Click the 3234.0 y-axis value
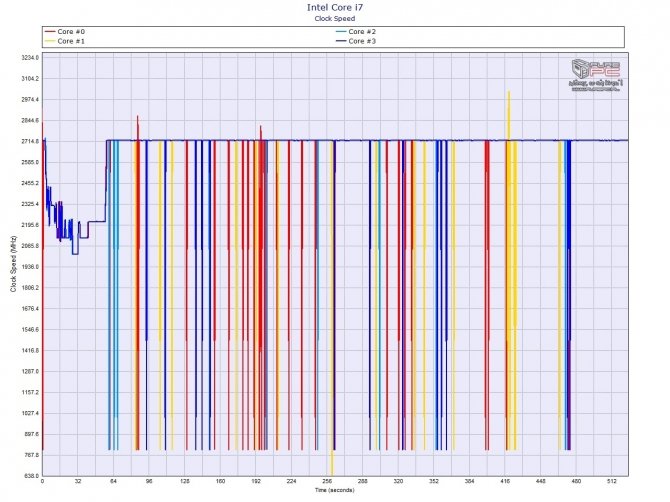 pyautogui.click(x=30, y=58)
